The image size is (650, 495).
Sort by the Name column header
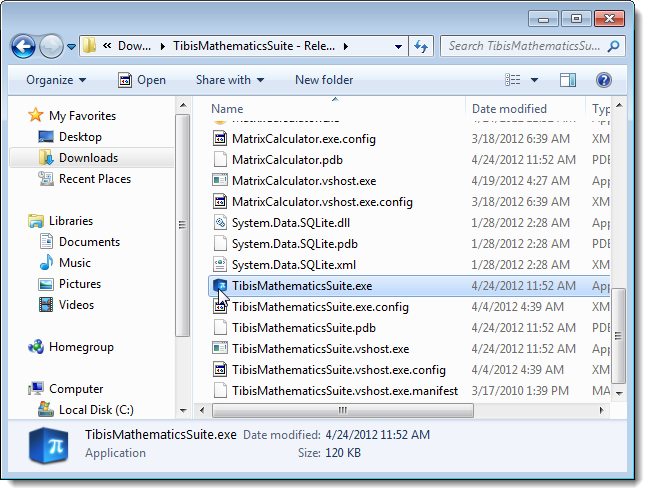click(227, 109)
